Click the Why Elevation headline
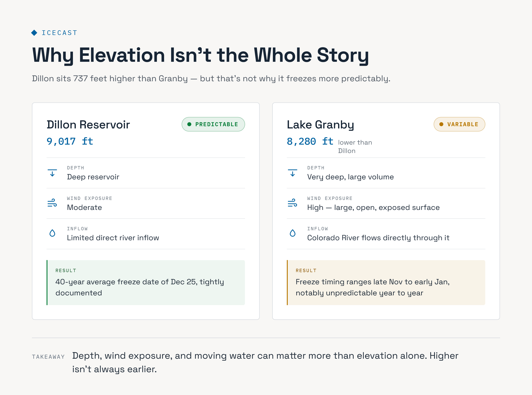This screenshot has height=395, width=532. 201,55
